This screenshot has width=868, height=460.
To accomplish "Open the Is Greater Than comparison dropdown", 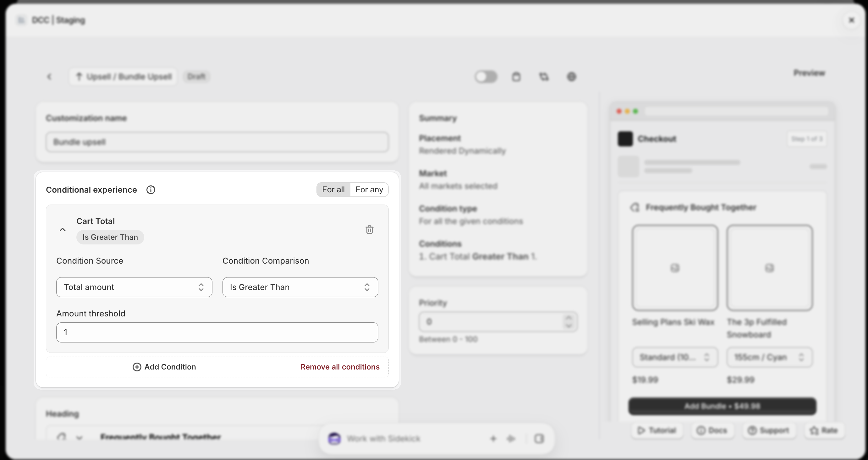I will pos(300,287).
